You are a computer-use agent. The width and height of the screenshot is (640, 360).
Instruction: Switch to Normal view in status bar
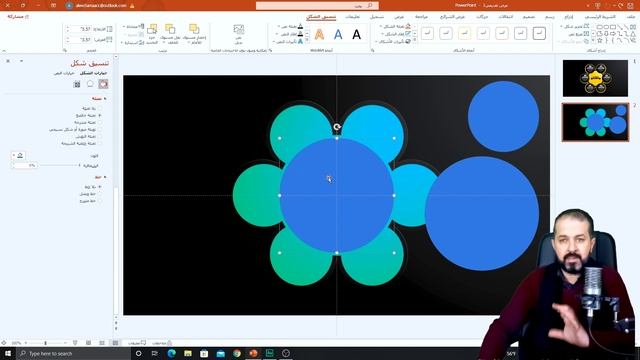tap(115, 343)
